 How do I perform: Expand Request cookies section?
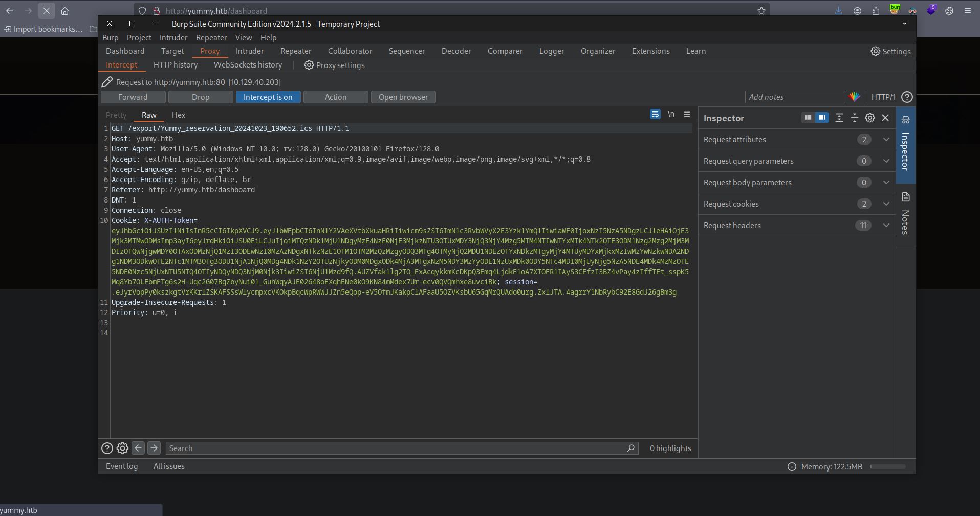click(x=886, y=204)
